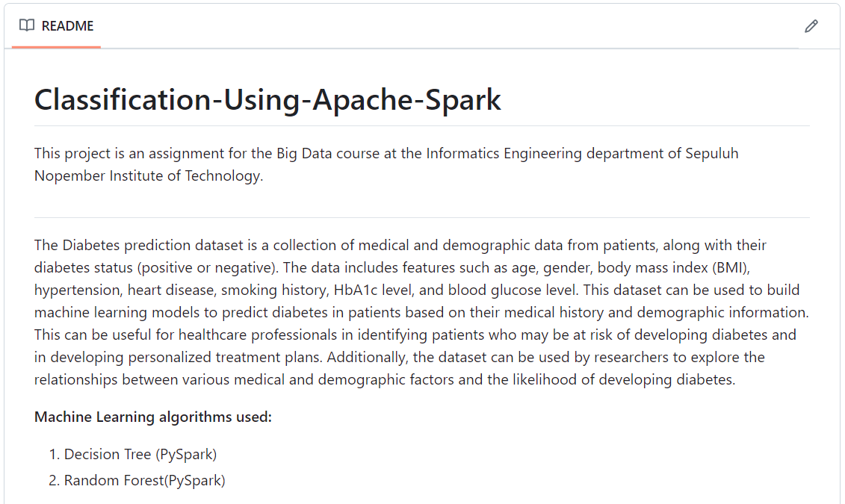The image size is (845, 504).
Task: Click the 'Machine Learning algorithms used:' bold text
Action: [x=153, y=417]
